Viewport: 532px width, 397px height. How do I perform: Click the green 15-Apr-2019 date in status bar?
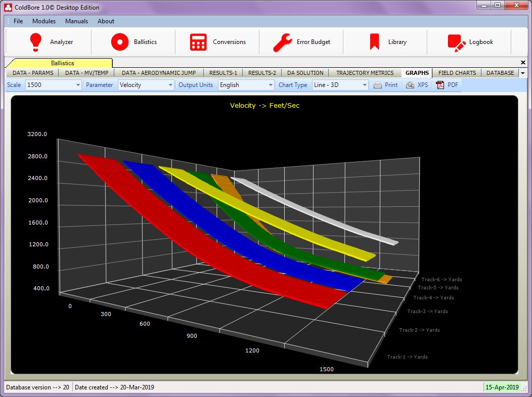[502, 387]
